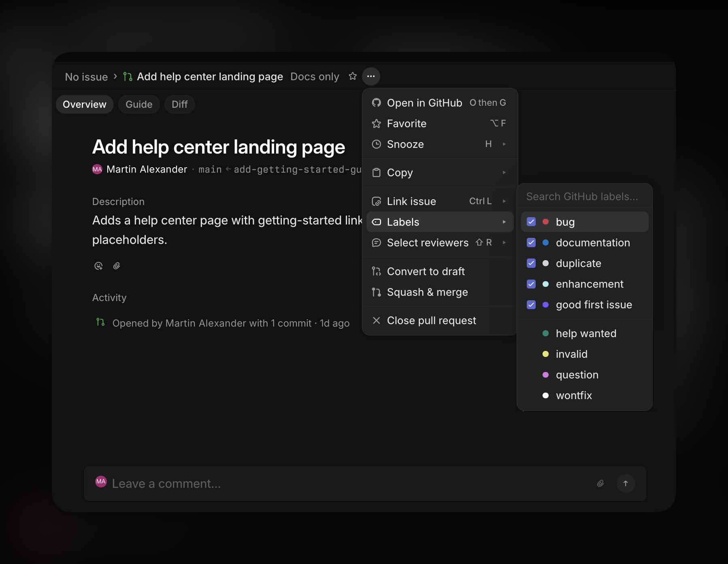This screenshot has height=564, width=728.
Task: Click the attachment paperclip below description
Action: pyautogui.click(x=117, y=266)
